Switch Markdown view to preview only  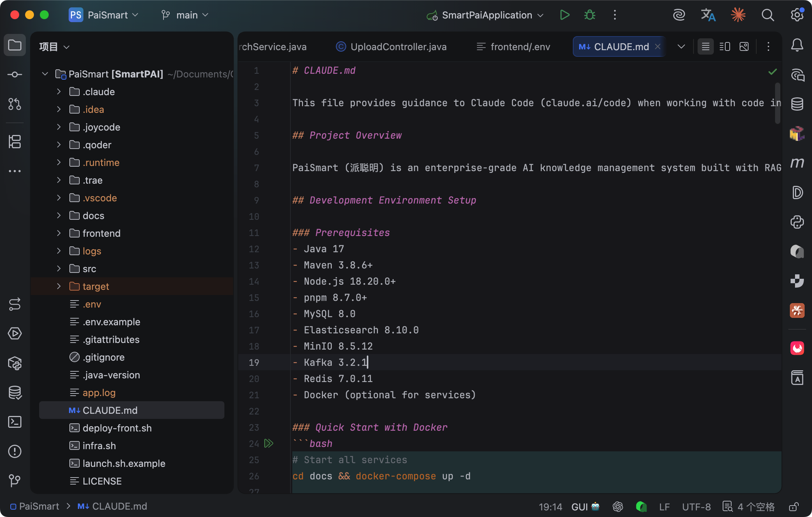[744, 47]
